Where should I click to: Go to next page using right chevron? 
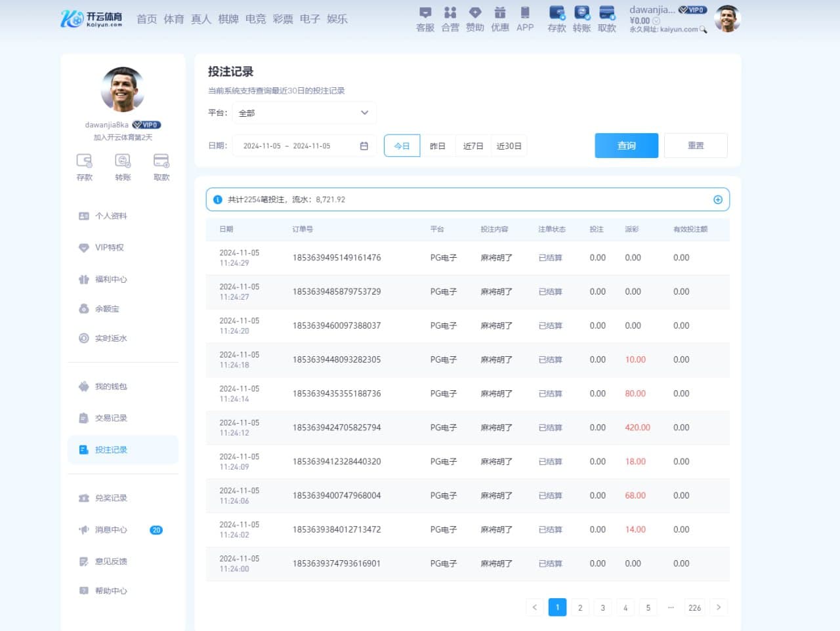(719, 607)
